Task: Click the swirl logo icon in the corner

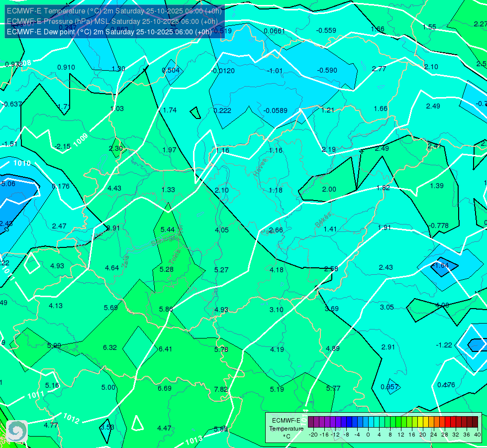Action: 16,431
